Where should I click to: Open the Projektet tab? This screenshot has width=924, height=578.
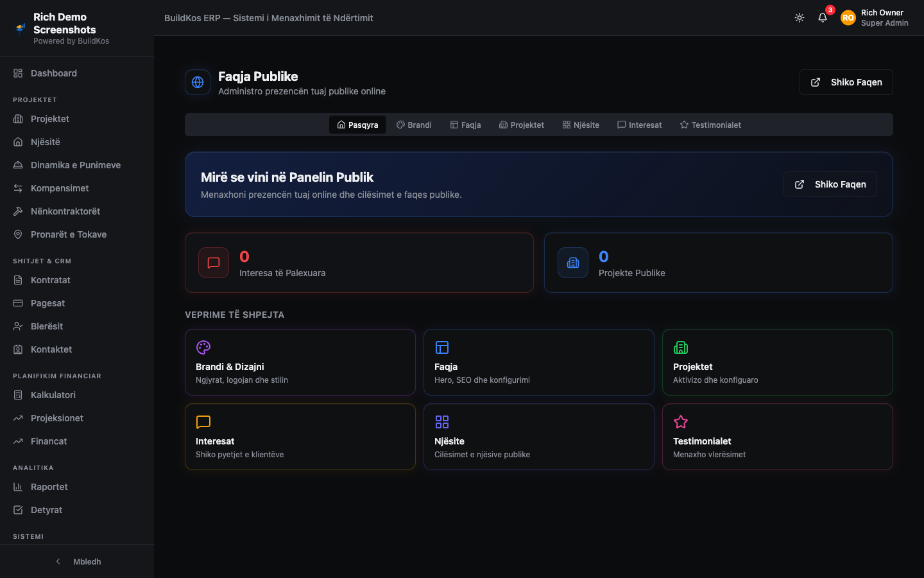pos(522,125)
